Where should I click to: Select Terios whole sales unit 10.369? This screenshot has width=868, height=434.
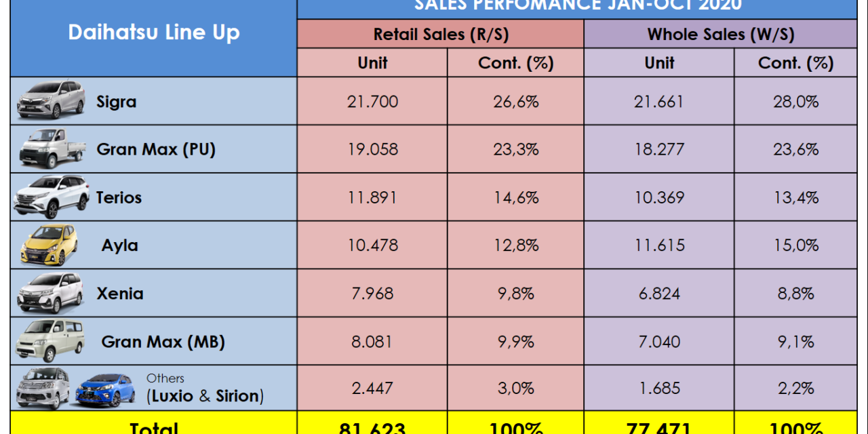[x=659, y=197]
